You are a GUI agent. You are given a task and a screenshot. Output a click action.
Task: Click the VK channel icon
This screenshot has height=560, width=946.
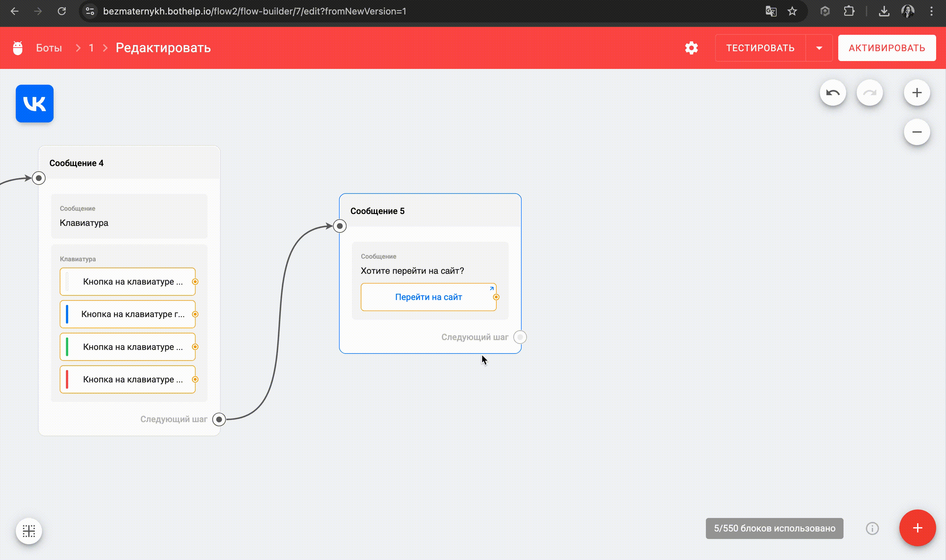coord(34,103)
